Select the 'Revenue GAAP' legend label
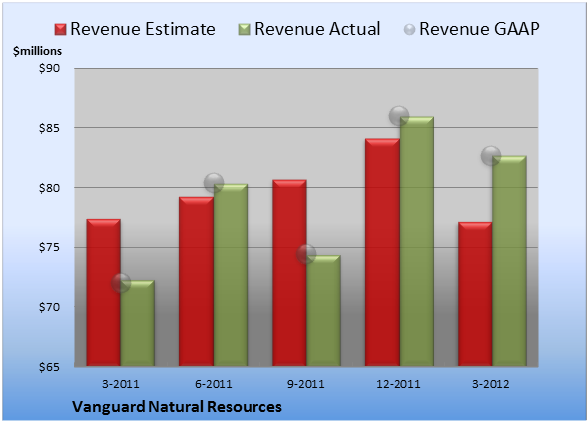Screen dimensions: 588x422 click(x=479, y=29)
